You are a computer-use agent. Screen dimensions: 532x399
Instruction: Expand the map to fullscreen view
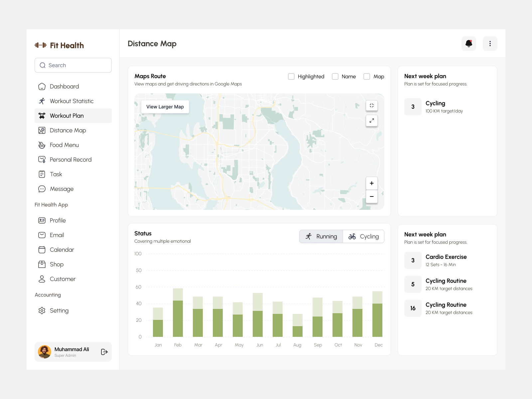pos(372,121)
